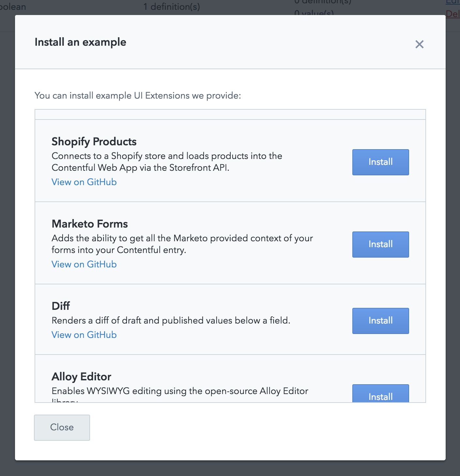
Task: Open Shopify Products View on GitHub link
Action: (x=84, y=182)
